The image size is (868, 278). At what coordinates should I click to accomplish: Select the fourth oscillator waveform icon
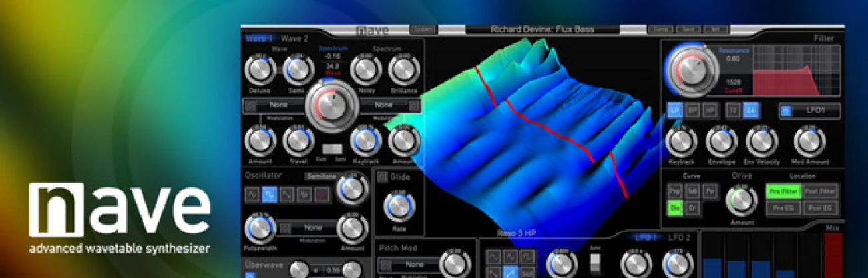pos(304,194)
